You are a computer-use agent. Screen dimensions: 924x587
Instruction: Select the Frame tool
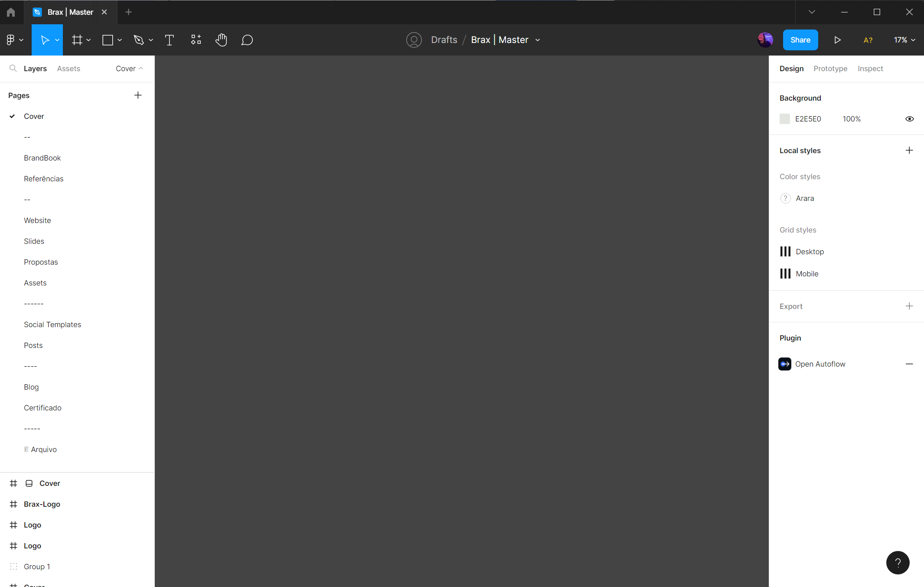point(77,40)
